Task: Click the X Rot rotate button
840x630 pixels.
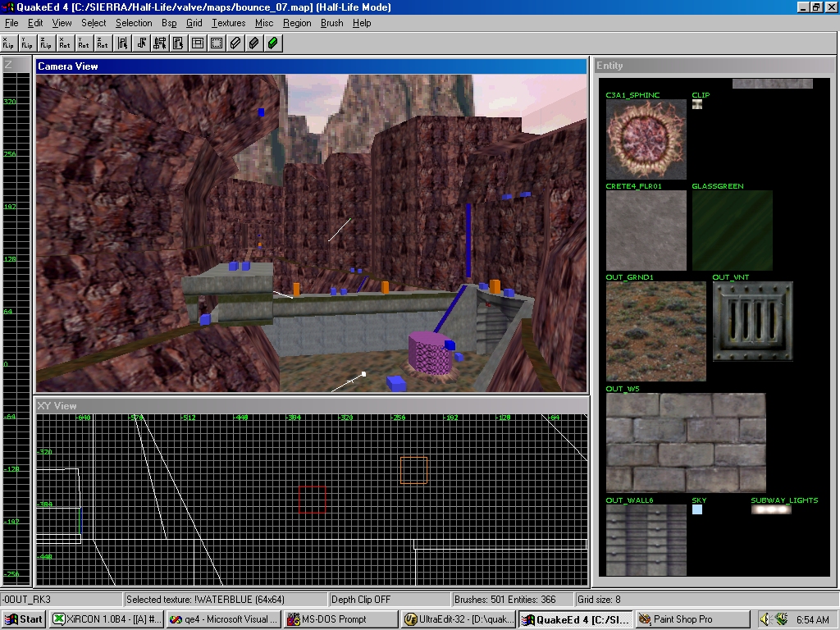Action: click(x=65, y=43)
